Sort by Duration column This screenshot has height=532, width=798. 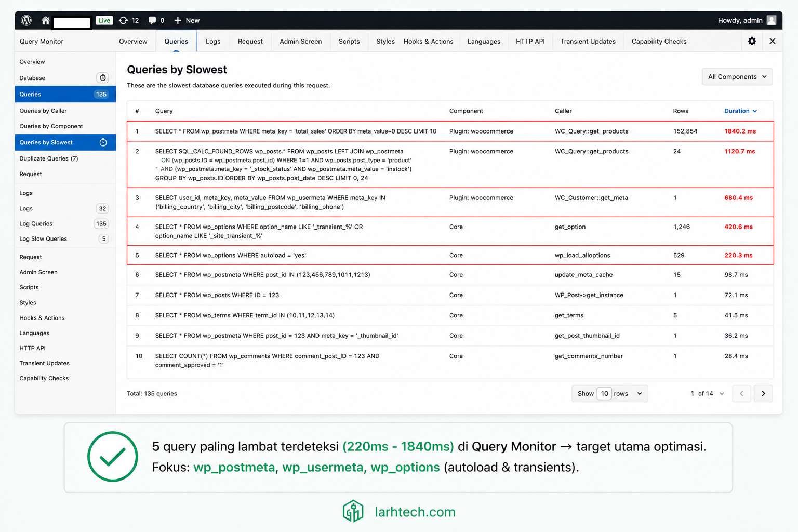click(740, 111)
